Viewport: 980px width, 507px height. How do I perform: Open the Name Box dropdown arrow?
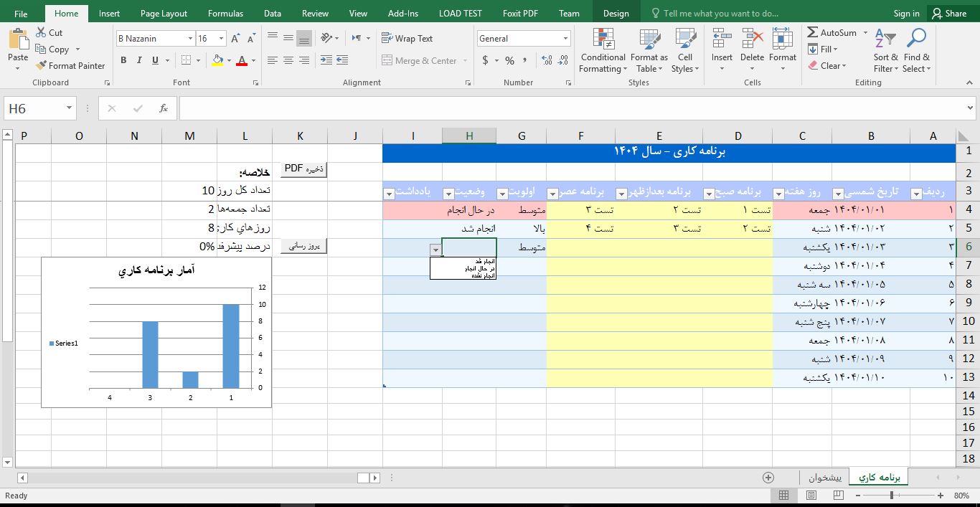click(x=70, y=108)
